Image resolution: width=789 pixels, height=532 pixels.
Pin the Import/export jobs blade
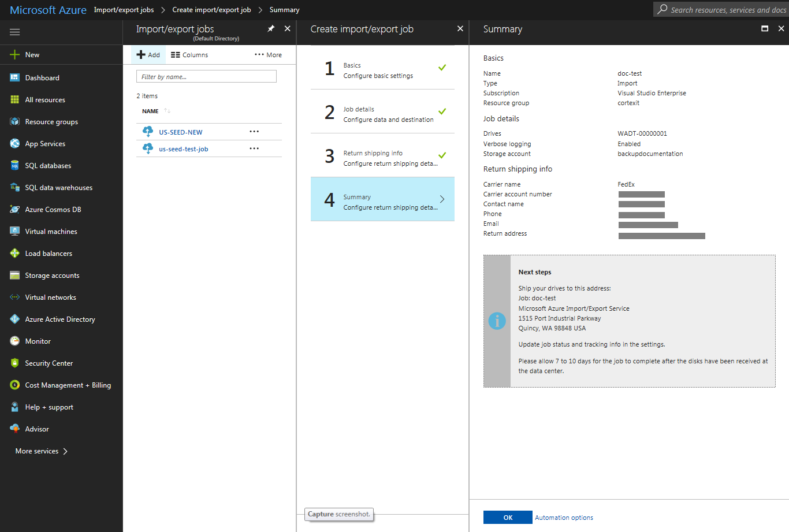271,28
